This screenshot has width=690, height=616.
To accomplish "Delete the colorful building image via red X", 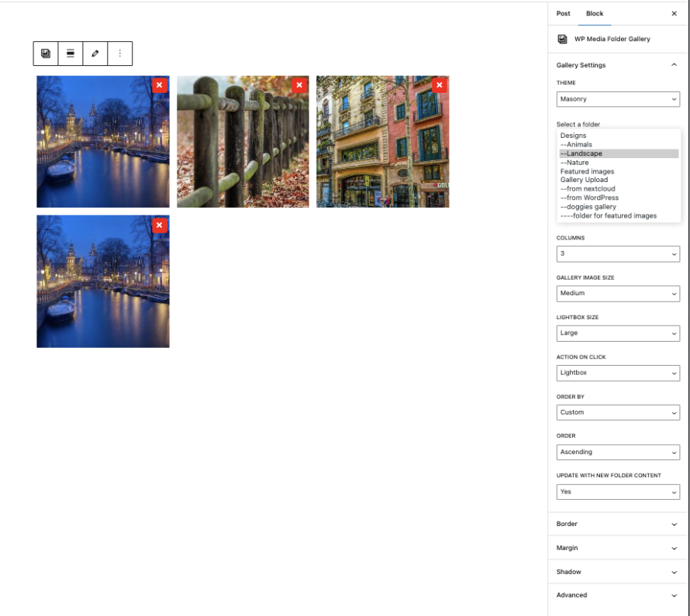I will point(440,85).
